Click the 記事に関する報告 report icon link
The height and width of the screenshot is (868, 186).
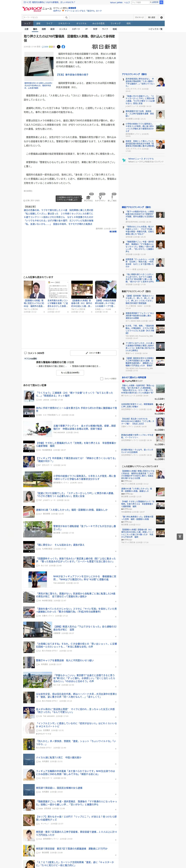click(x=31, y=201)
